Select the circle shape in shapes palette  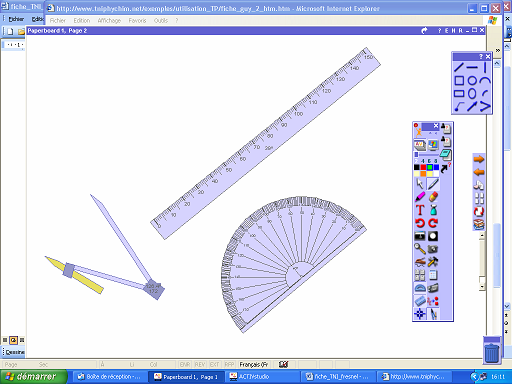[x=472, y=80]
